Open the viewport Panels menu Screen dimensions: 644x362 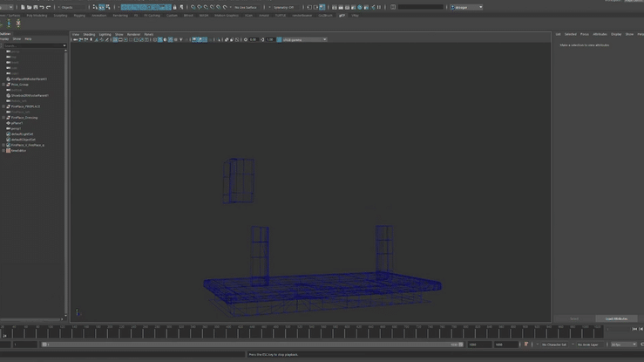coord(149,35)
